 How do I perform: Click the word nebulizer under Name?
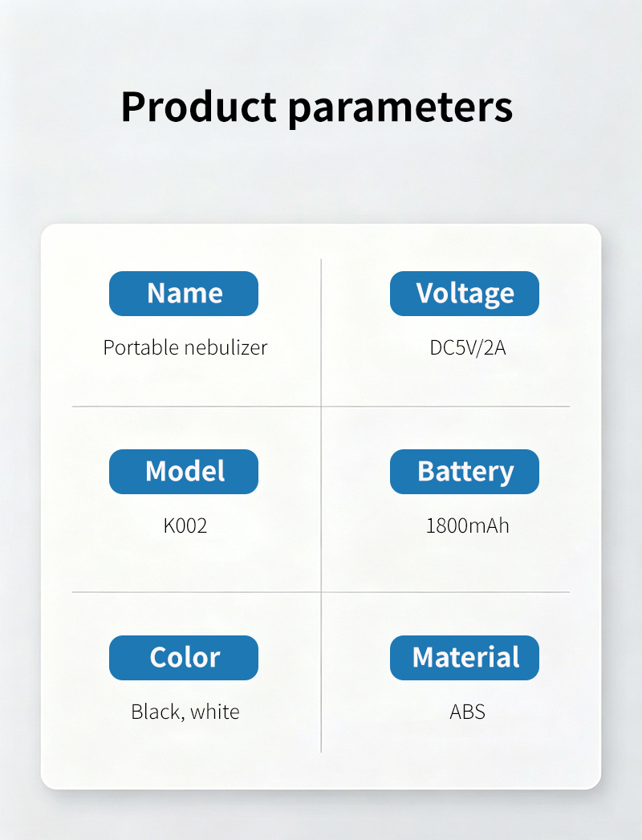coord(226,347)
